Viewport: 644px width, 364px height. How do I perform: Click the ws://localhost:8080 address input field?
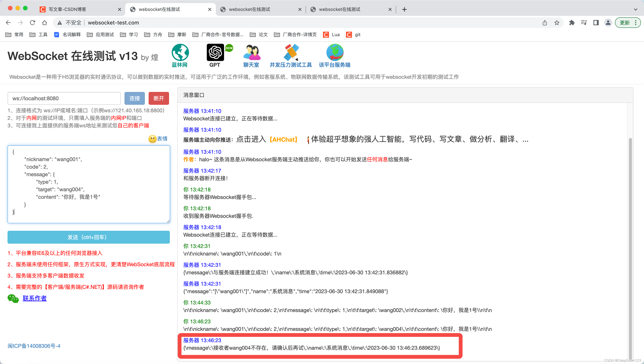coord(64,98)
